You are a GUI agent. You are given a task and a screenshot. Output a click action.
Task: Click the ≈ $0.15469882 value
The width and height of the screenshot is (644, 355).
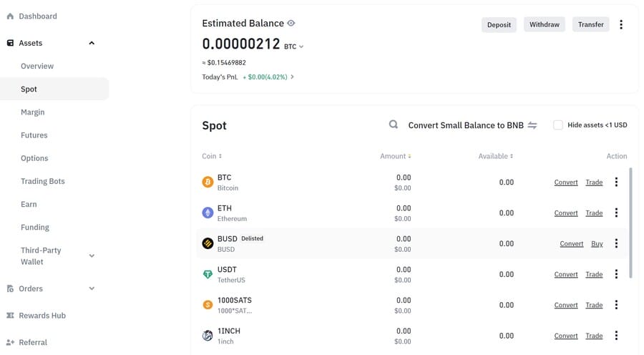tap(224, 63)
